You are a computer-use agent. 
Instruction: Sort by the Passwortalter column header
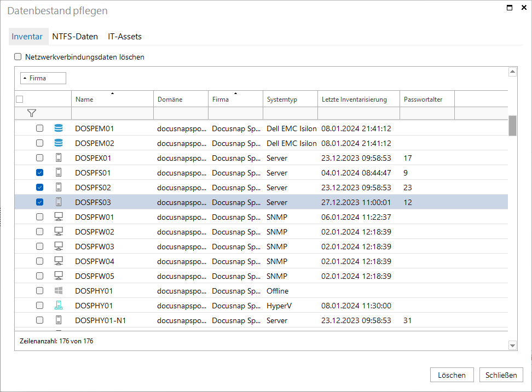427,99
